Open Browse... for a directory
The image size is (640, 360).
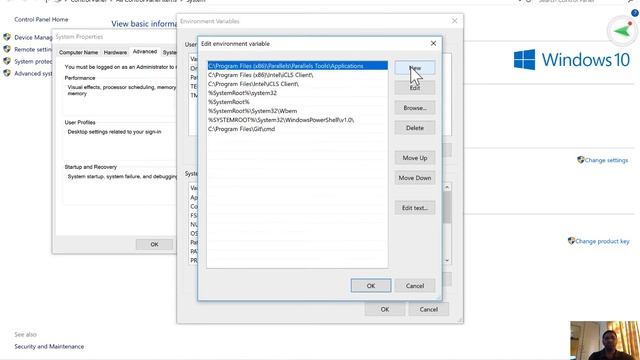[x=415, y=108]
